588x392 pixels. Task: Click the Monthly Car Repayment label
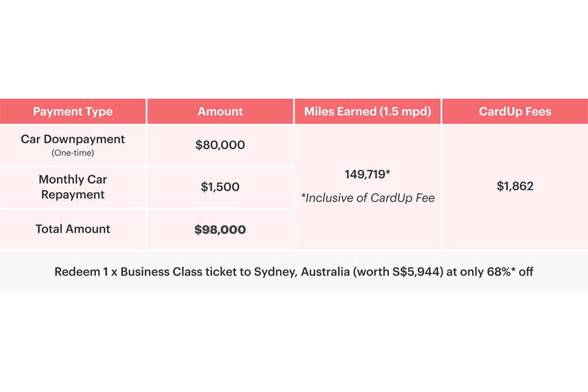click(x=73, y=187)
